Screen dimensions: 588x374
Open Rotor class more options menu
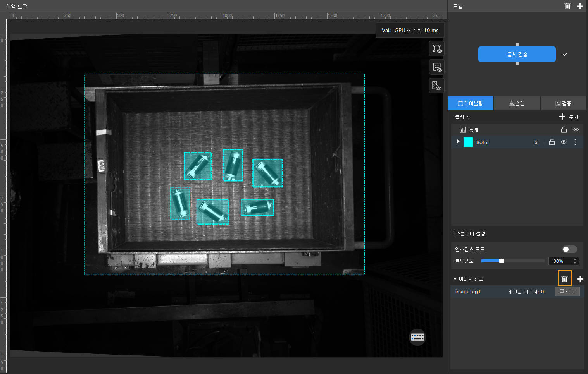(x=575, y=142)
